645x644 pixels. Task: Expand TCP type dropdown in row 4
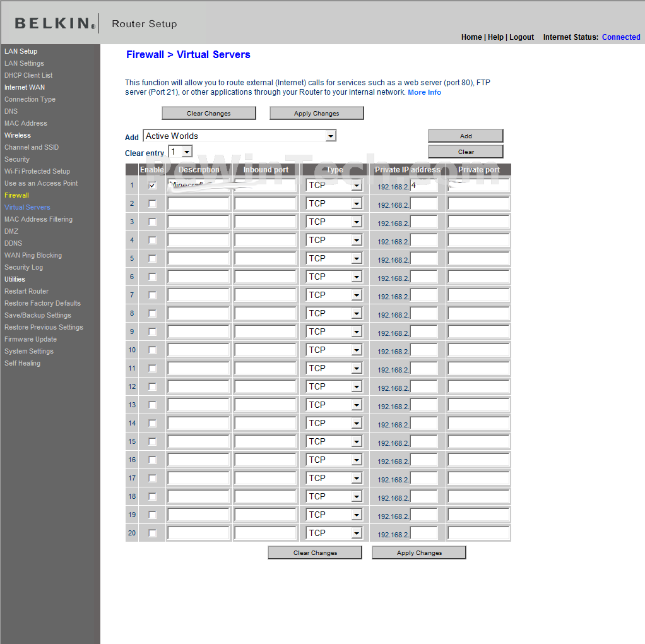coord(334,241)
